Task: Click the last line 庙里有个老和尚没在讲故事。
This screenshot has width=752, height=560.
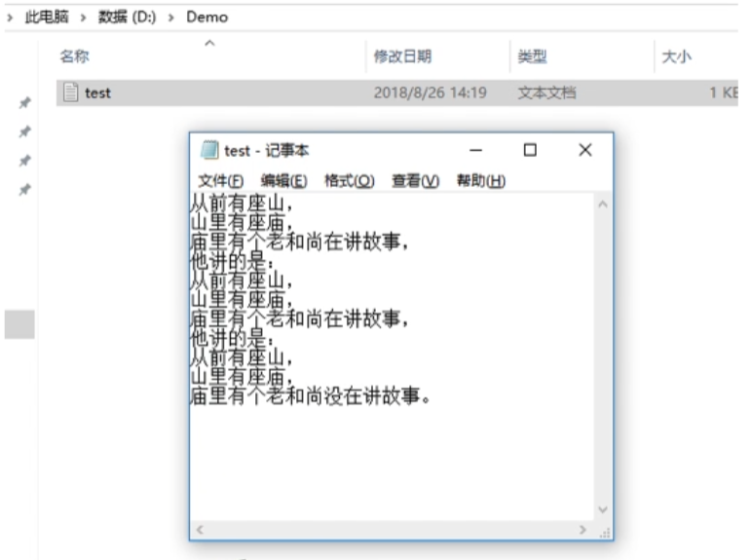Action: point(311,396)
